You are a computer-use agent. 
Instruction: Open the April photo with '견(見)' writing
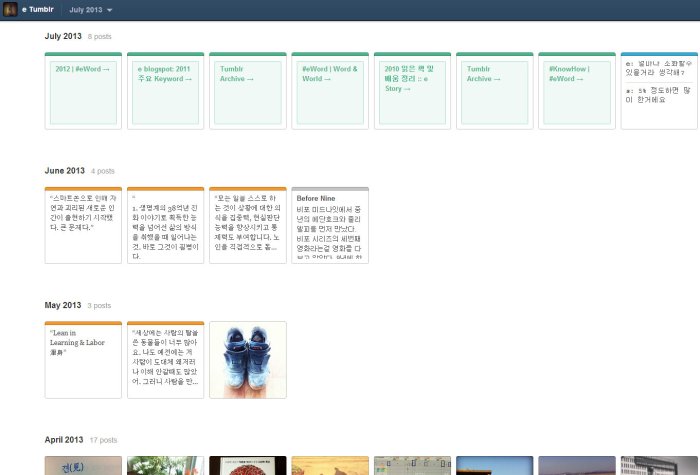pos(83,466)
